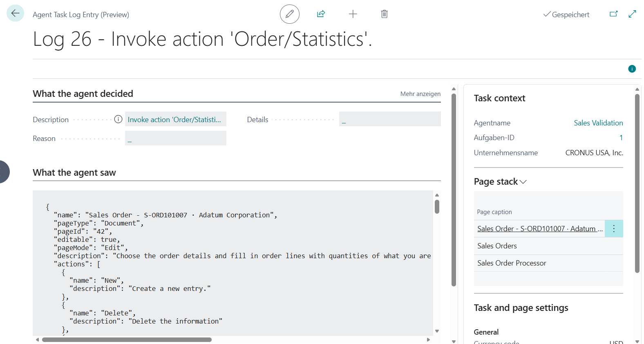Open the Sales Validation agent link
This screenshot has height=344, width=644.
pyautogui.click(x=598, y=123)
